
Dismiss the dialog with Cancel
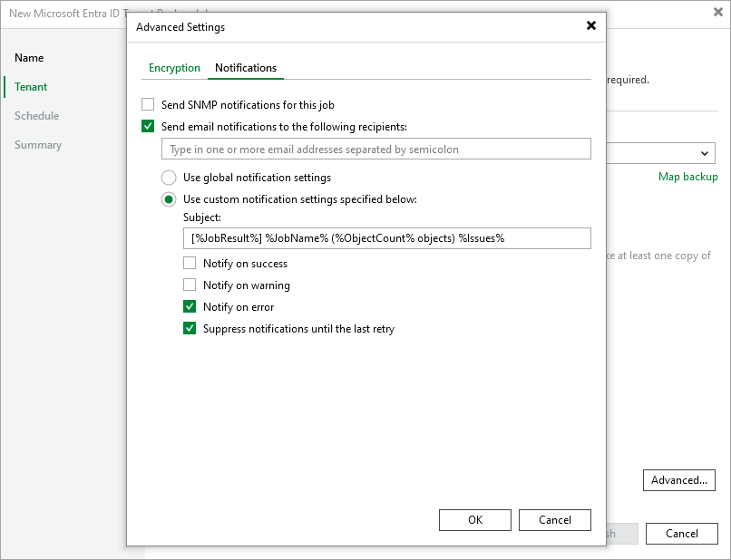click(x=554, y=519)
